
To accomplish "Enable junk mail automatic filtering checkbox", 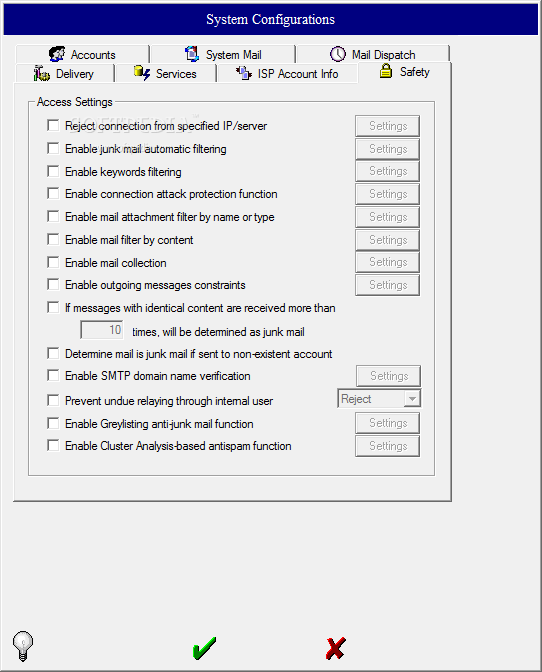I will [x=53, y=149].
